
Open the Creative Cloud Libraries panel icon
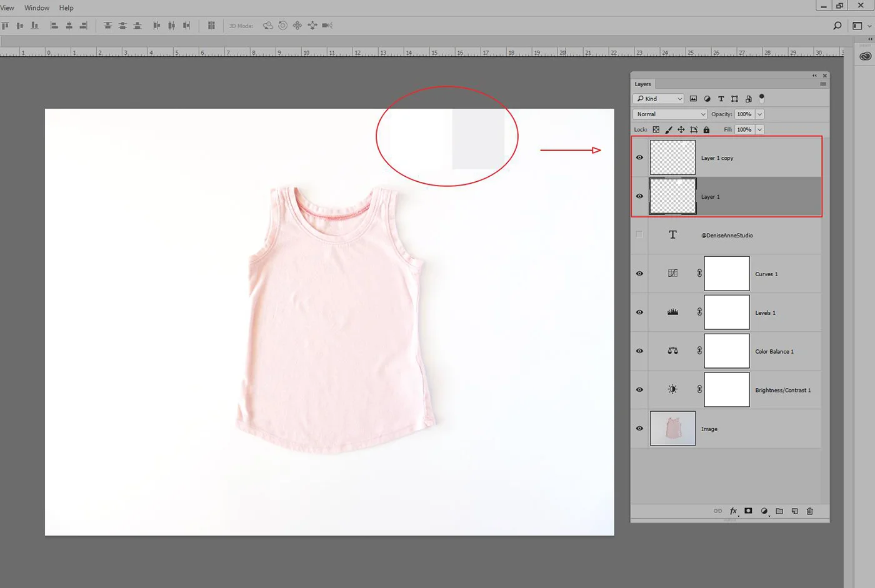click(865, 56)
